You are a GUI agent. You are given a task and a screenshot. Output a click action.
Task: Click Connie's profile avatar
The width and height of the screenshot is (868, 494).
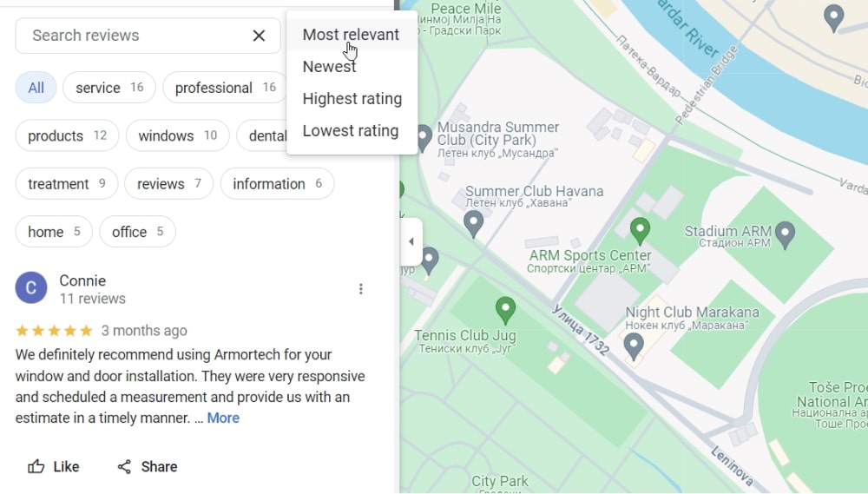[31, 289]
